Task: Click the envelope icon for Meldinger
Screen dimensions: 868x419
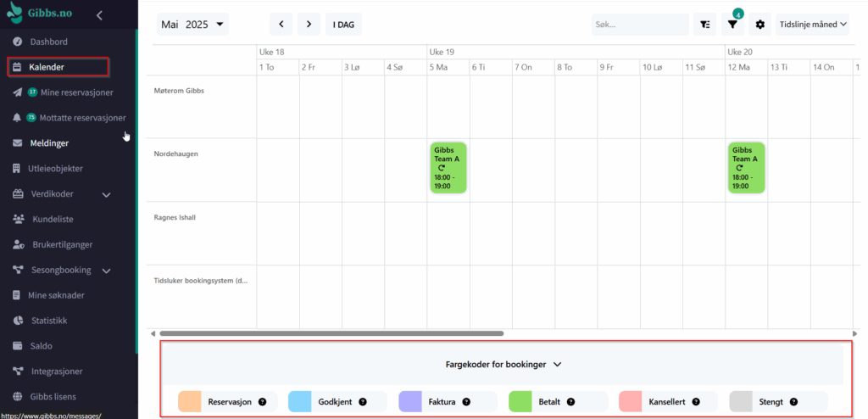Action: point(17,143)
